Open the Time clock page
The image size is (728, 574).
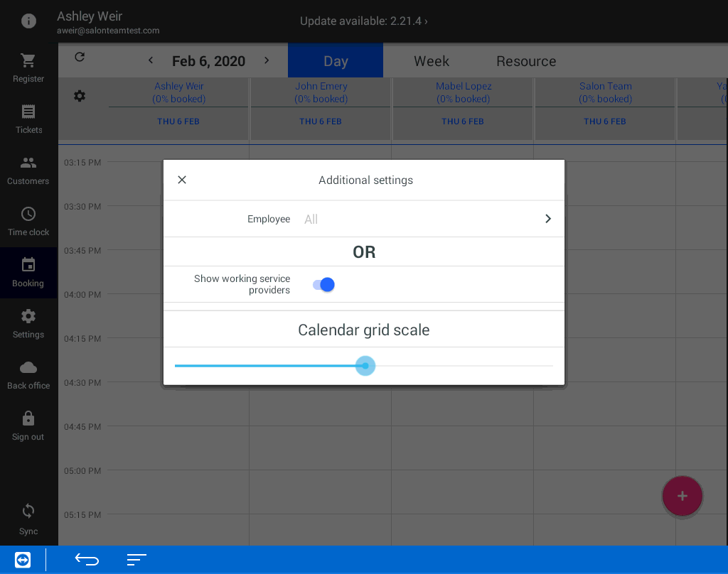click(28, 215)
